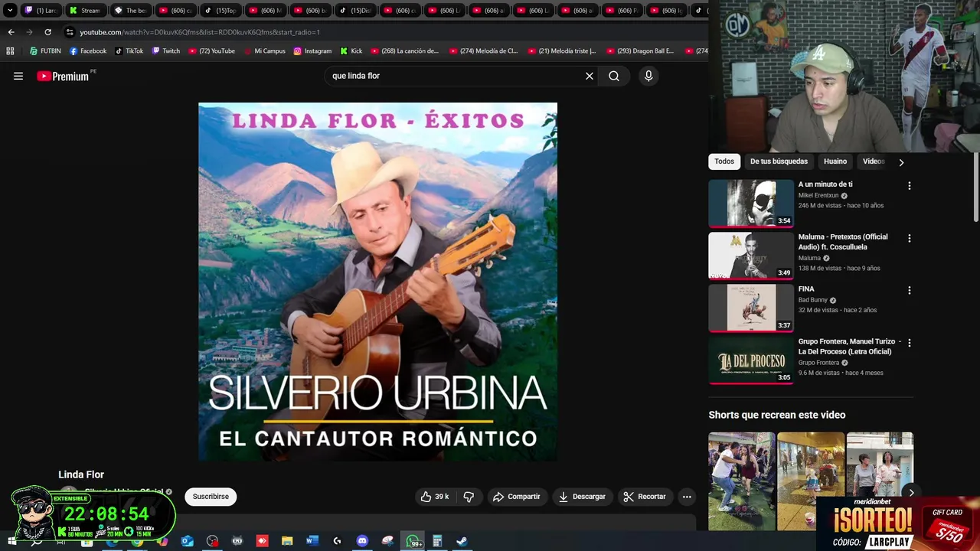980x551 pixels.
Task: Dislike the Linda Flor video
Action: tap(469, 497)
